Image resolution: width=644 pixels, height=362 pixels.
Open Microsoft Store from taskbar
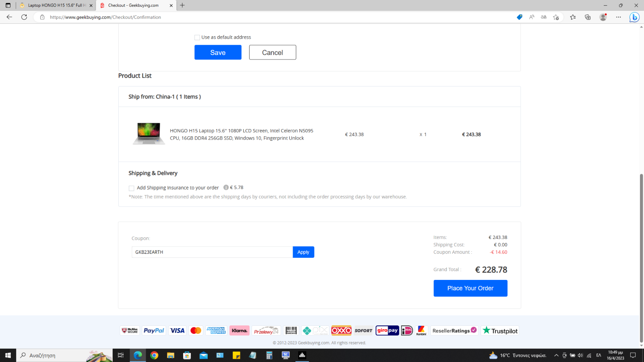187,355
